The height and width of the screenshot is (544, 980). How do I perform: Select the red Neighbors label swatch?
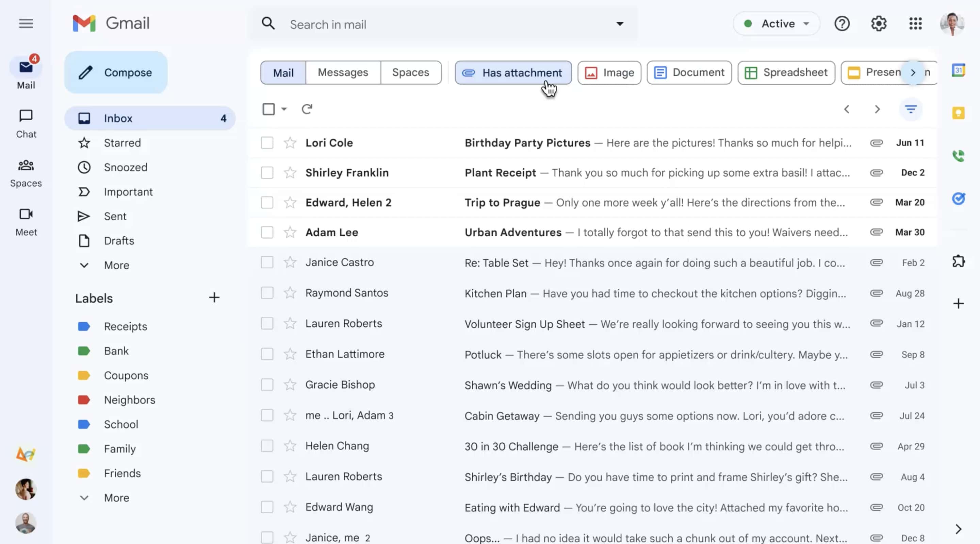[x=84, y=400]
